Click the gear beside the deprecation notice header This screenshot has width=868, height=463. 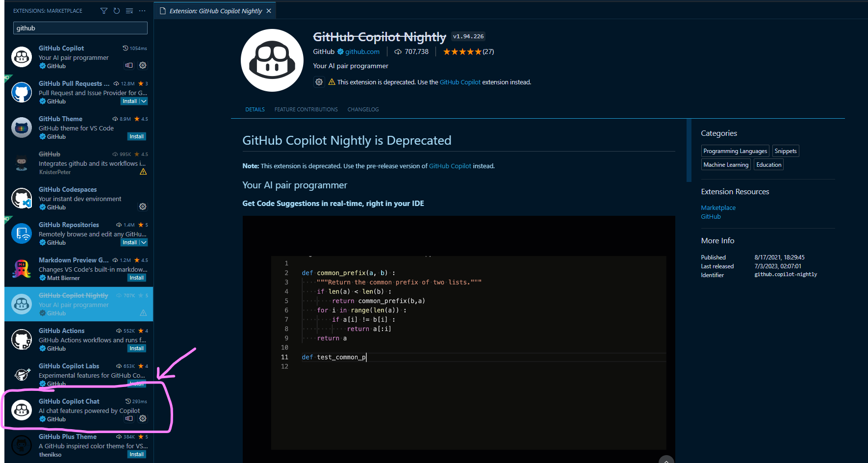click(x=319, y=82)
